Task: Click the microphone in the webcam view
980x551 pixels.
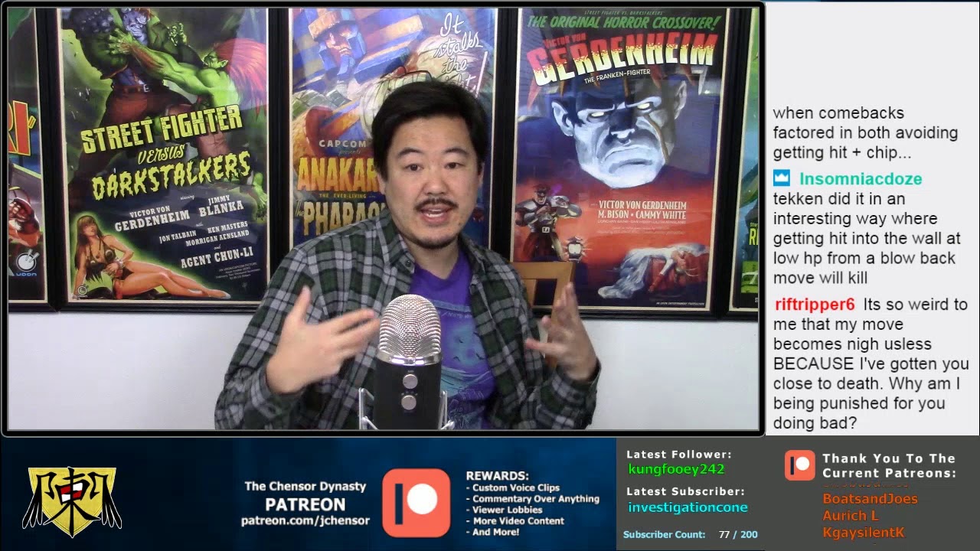Action: (410, 361)
